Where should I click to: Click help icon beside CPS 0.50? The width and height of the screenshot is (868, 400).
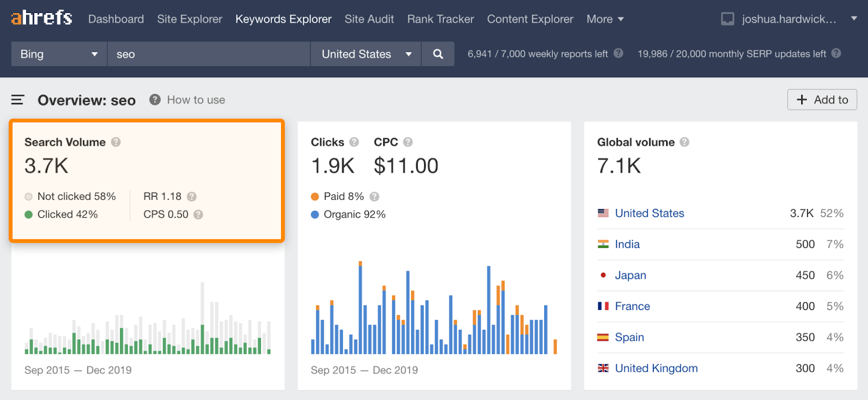(x=199, y=214)
